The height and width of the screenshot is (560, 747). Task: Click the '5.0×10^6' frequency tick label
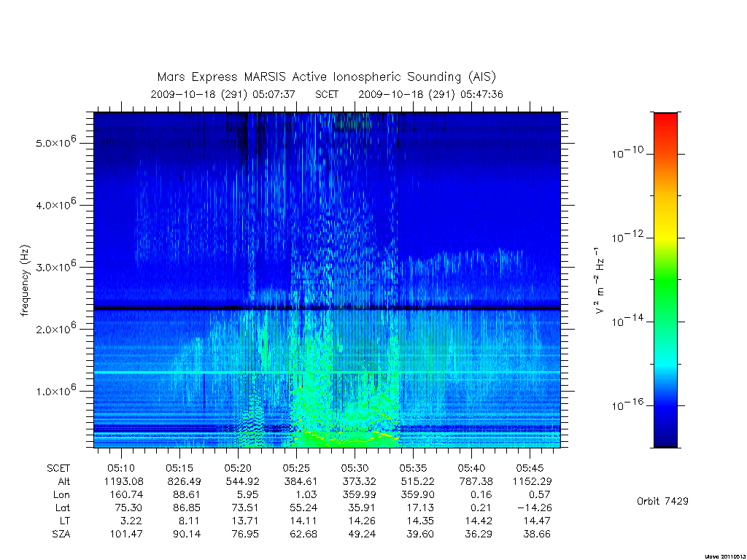(55, 142)
